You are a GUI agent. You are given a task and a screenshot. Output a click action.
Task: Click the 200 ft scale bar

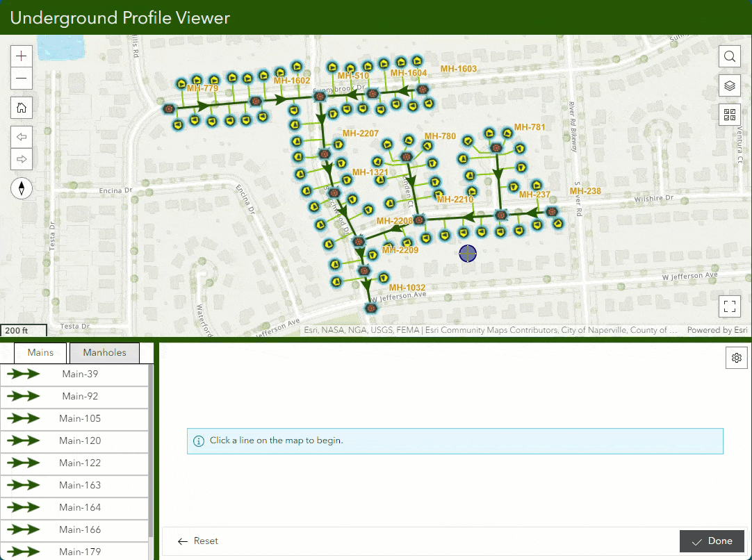pos(24,329)
